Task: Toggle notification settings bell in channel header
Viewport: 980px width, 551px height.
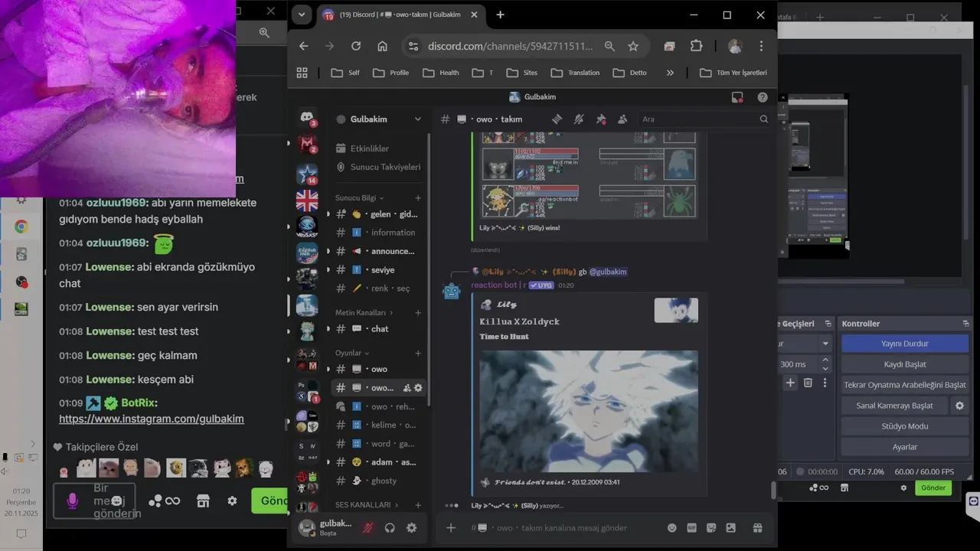Action: pyautogui.click(x=579, y=119)
